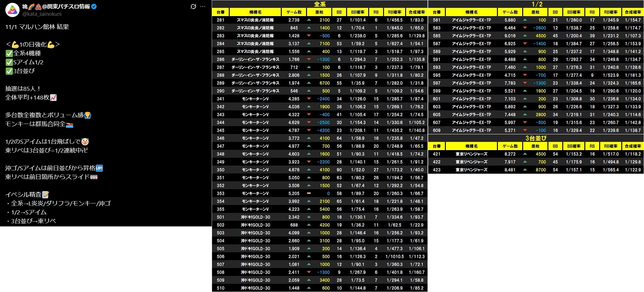This screenshot has width=644, height=292.
Task: Click 沖ドキ!GOLD-30 in row 502
Action: (x=255, y=225)
